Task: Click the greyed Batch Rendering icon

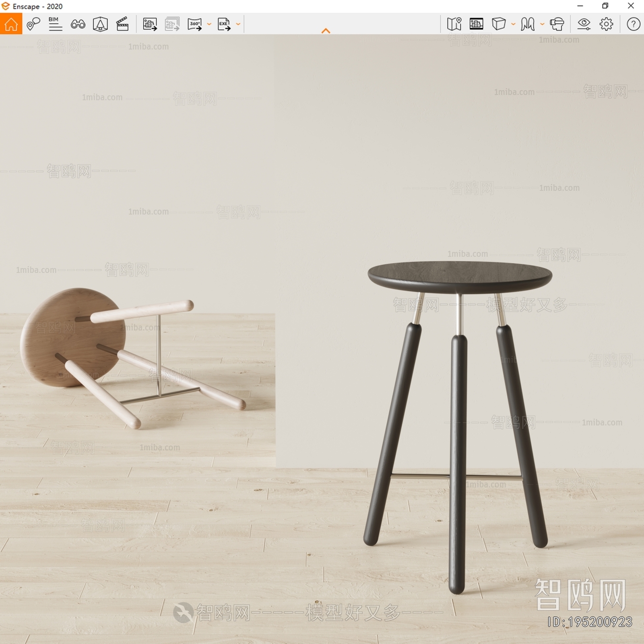Action: 172,24
